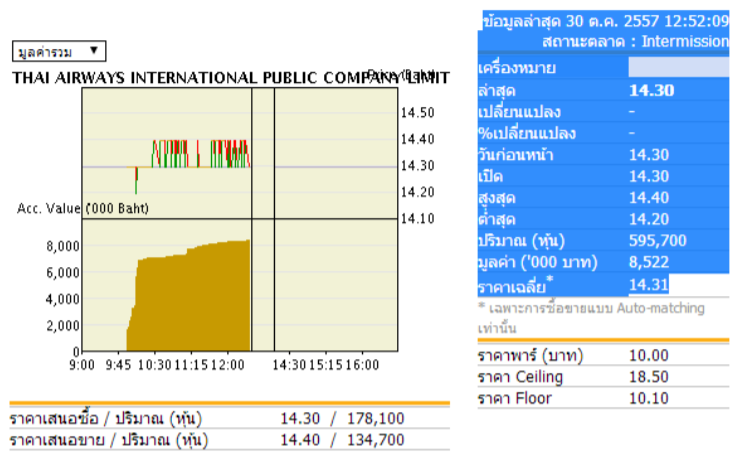Click the ปริมาณ (หุ้น) volume label

(x=521, y=241)
